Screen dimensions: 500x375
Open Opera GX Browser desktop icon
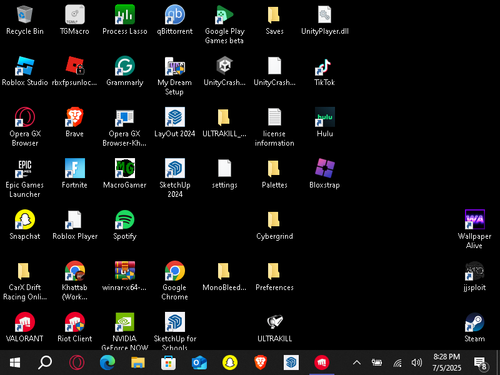(x=25, y=117)
